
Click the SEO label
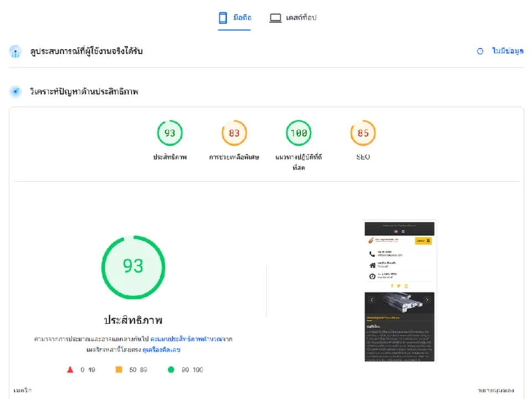click(x=363, y=157)
